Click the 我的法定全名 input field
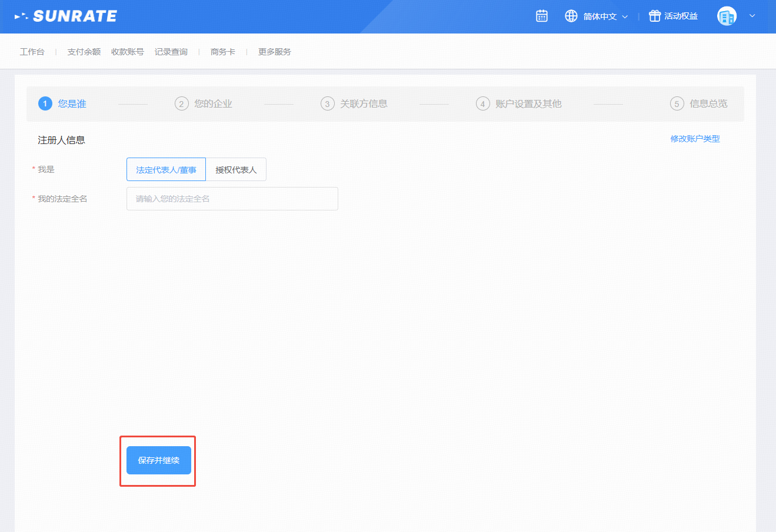Screen dimensions: 776x532 click(232, 199)
